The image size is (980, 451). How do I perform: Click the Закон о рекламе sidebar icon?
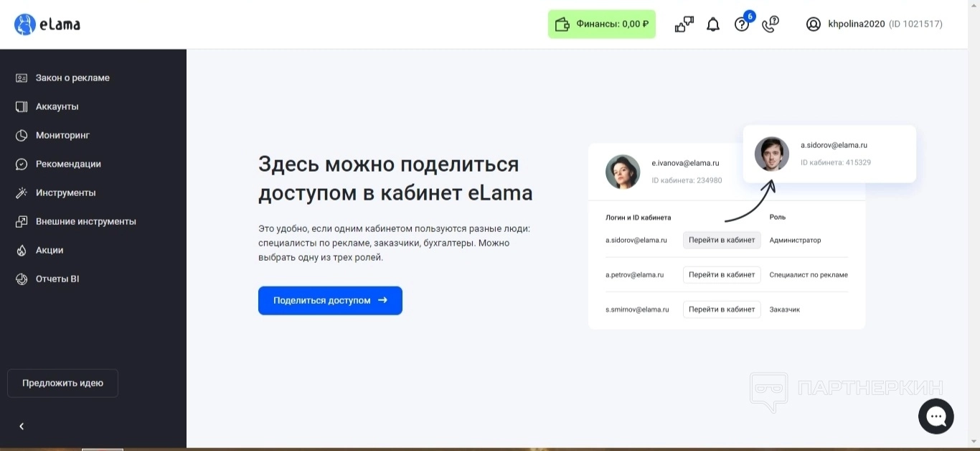[x=22, y=78]
